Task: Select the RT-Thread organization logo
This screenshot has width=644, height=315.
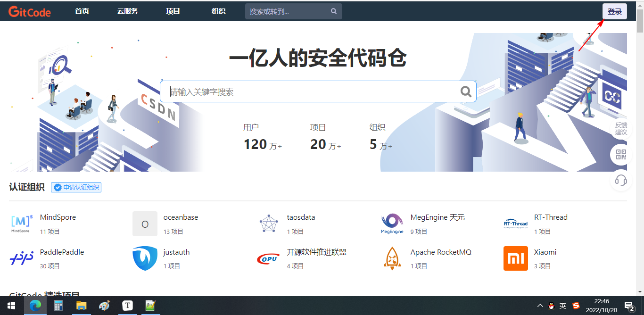Action: click(x=515, y=222)
